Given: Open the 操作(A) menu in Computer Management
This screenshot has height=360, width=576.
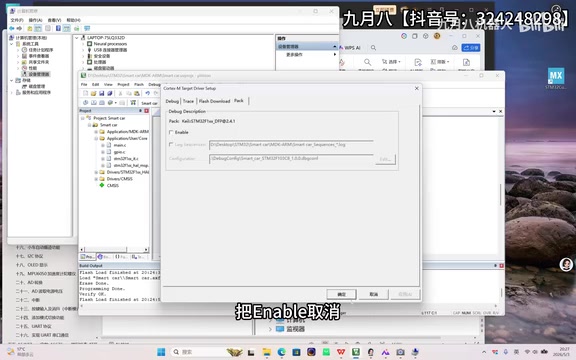Looking at the screenshot, I should (35, 20).
